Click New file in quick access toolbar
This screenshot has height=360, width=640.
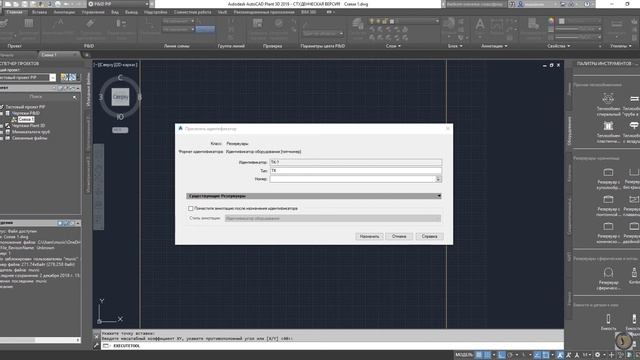[x=8, y=4]
